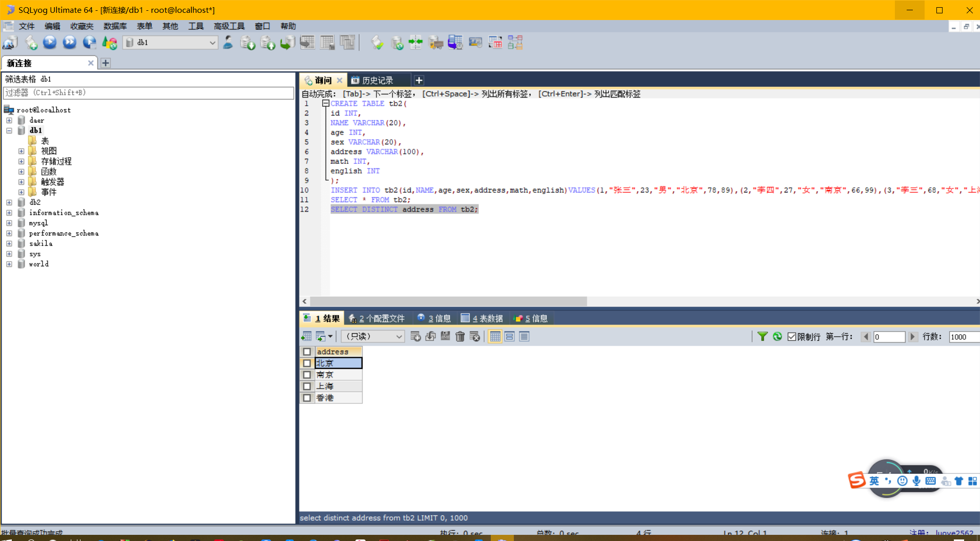Screen dimensions: 980x541
Task: Switch results to grid view icon
Action: [495, 337]
